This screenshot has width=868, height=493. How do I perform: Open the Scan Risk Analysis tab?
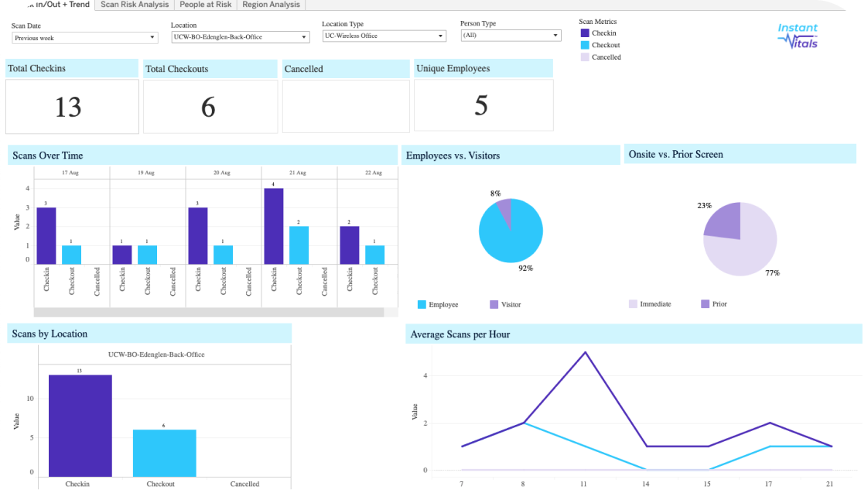pyautogui.click(x=135, y=5)
